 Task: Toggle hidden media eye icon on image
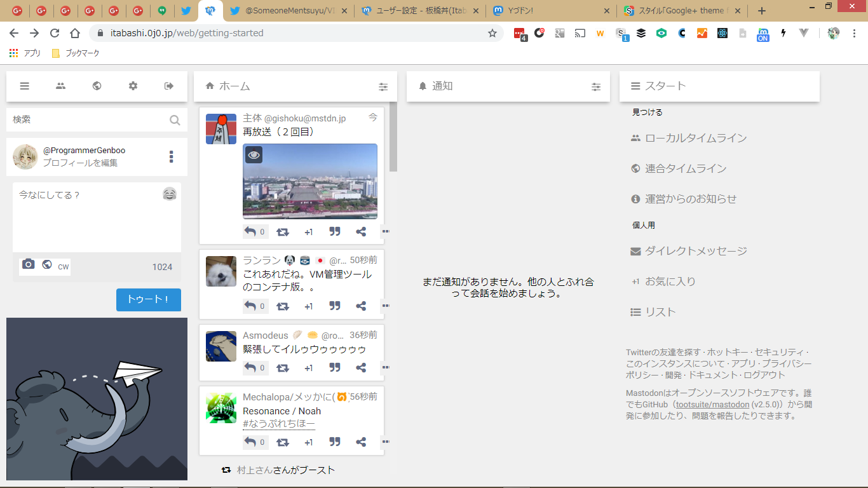[x=254, y=155]
